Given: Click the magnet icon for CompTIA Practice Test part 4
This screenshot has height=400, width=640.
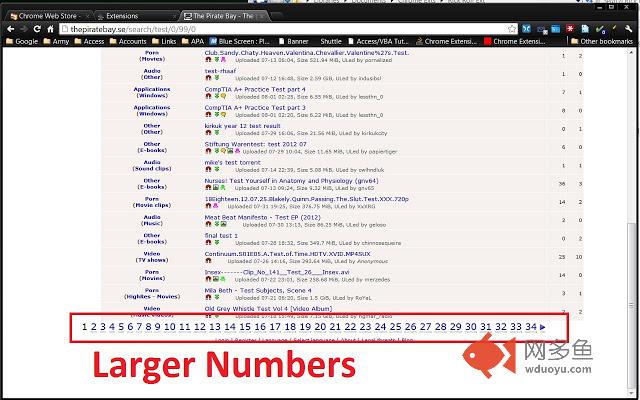Looking at the screenshot, I should click(x=208, y=96).
